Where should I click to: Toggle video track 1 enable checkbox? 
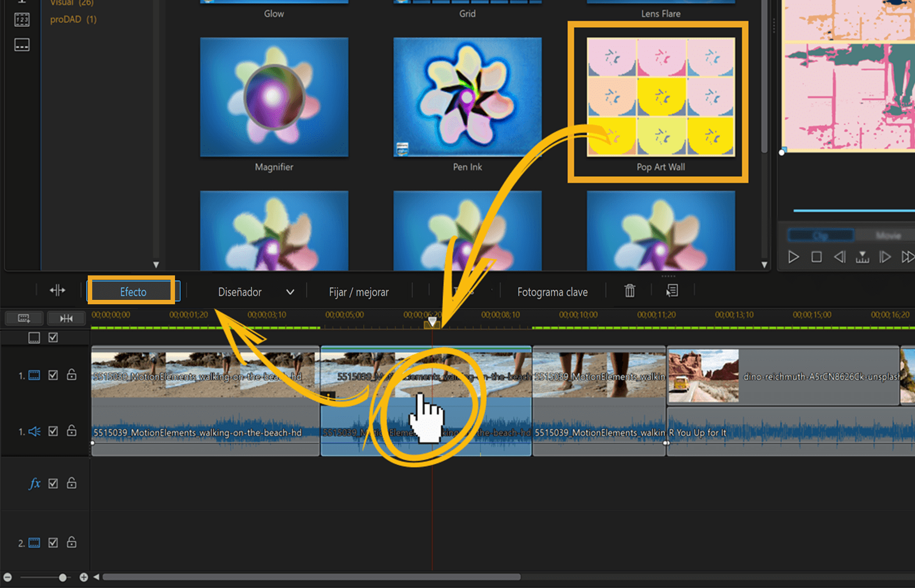coord(53,375)
